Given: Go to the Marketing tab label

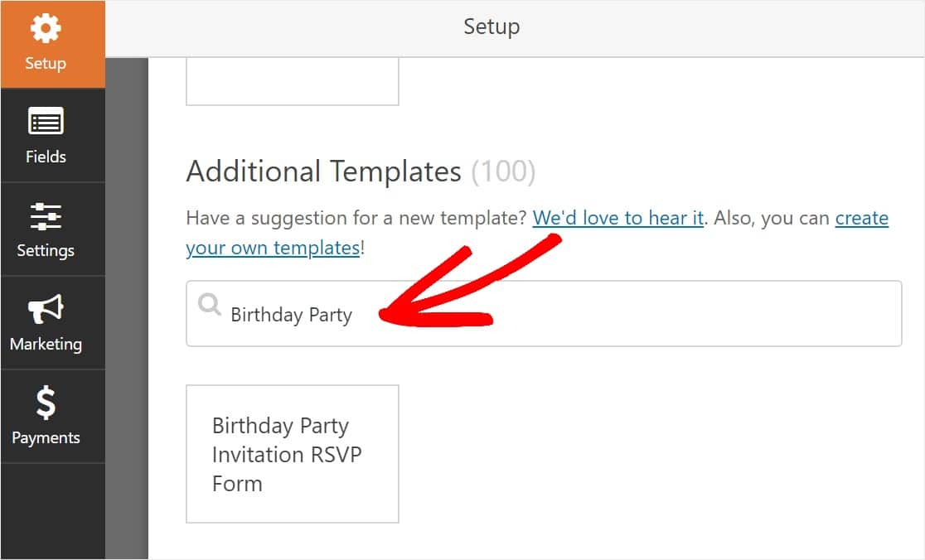Looking at the screenshot, I should 46,344.
